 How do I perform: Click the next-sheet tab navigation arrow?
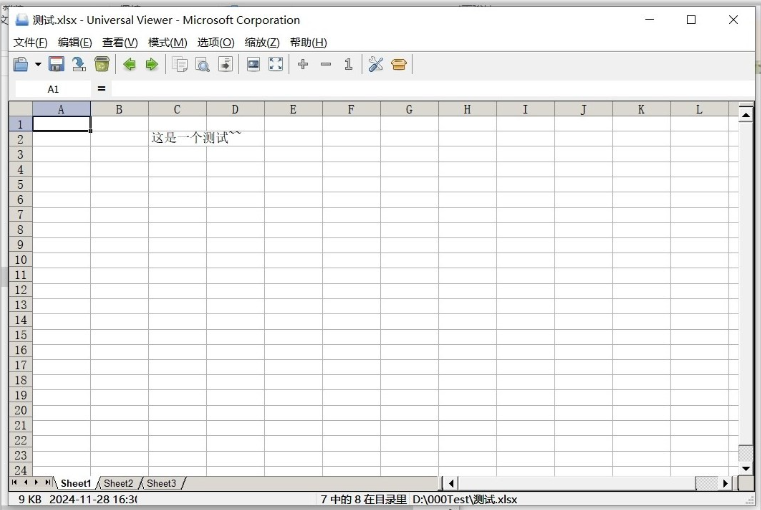[x=36, y=482]
